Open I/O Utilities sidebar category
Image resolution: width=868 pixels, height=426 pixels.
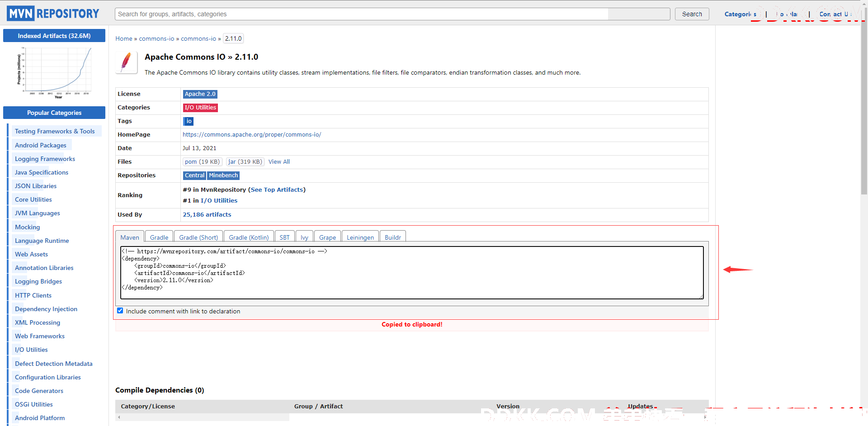point(31,350)
